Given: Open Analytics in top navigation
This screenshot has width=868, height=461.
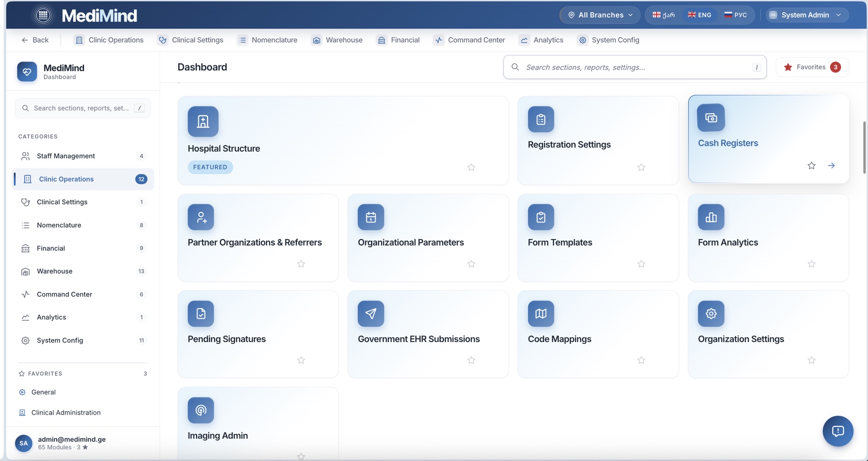Looking at the screenshot, I should [x=542, y=40].
